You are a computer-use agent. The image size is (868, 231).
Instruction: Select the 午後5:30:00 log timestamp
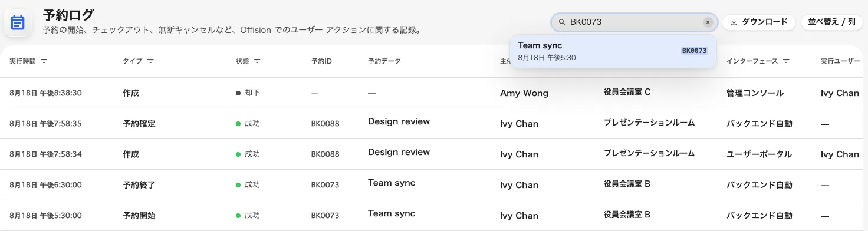tap(45, 216)
